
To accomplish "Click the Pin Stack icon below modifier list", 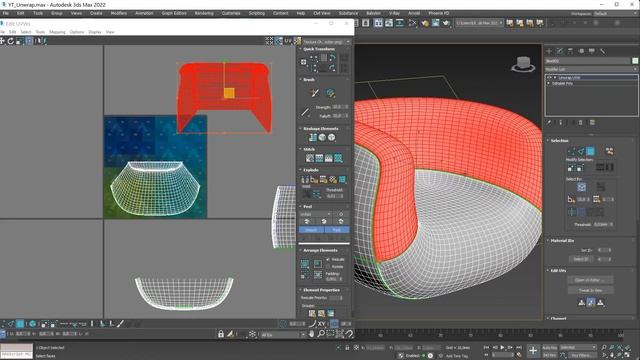I will (549, 122).
